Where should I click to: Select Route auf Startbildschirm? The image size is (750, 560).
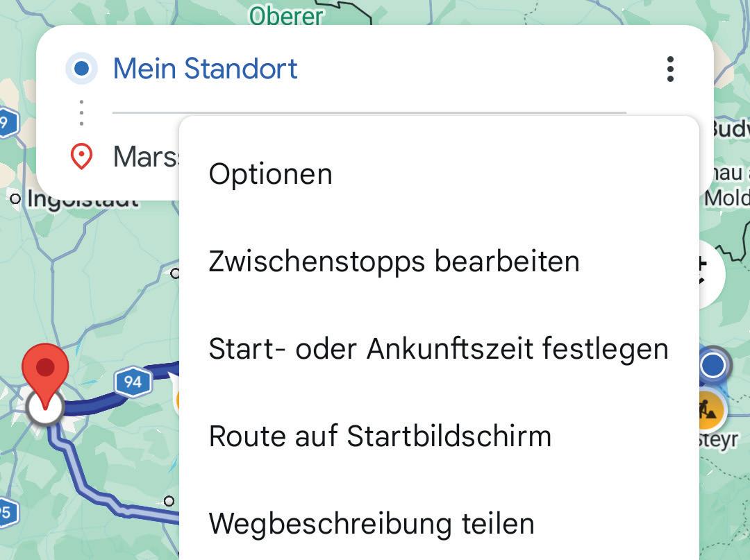coord(380,436)
